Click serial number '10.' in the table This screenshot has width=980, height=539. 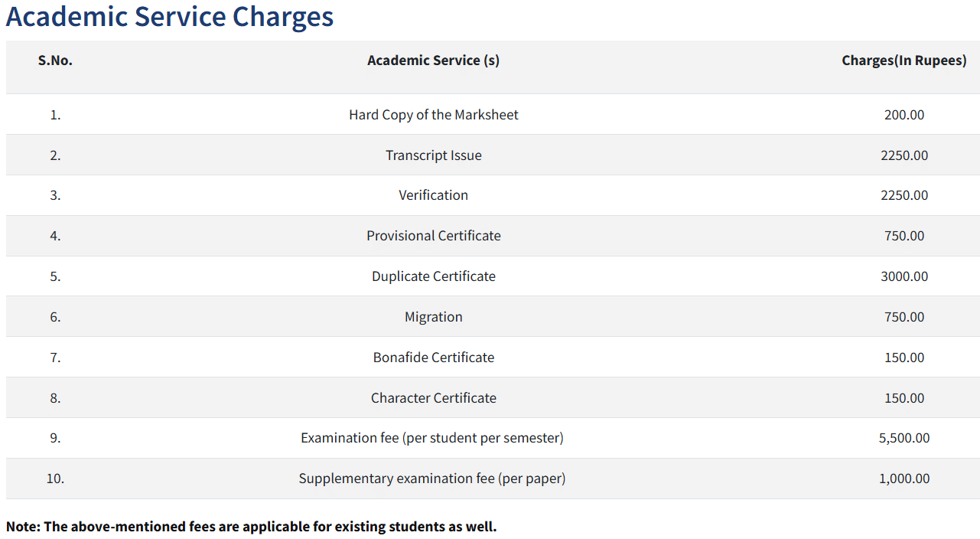pos(55,479)
